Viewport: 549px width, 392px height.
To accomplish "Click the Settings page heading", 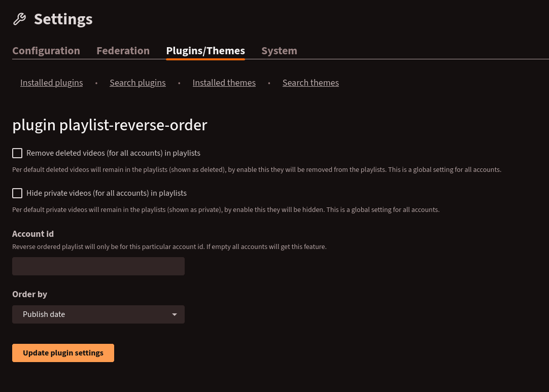I will coord(63,19).
